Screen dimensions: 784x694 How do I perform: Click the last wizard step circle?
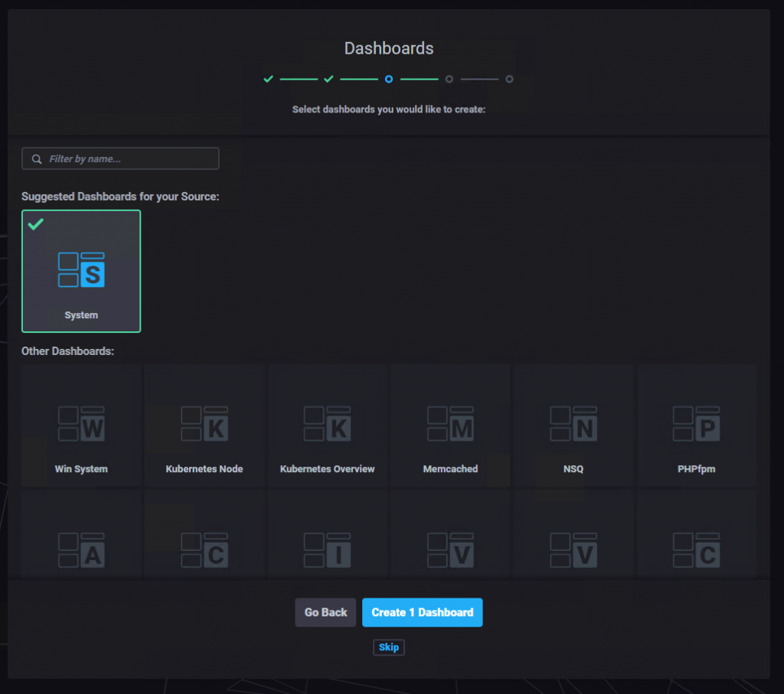click(509, 79)
